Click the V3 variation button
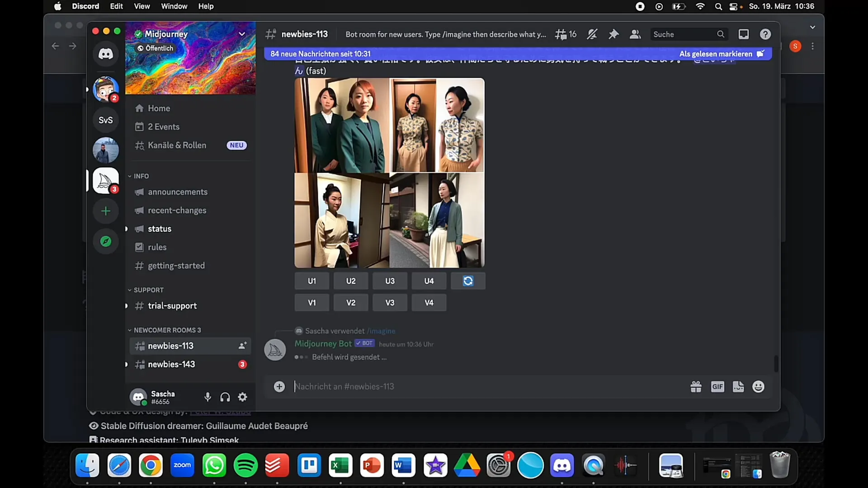 tap(390, 302)
